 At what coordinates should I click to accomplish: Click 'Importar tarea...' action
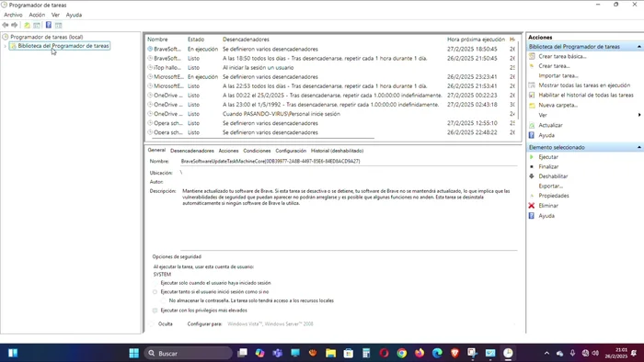click(558, 76)
